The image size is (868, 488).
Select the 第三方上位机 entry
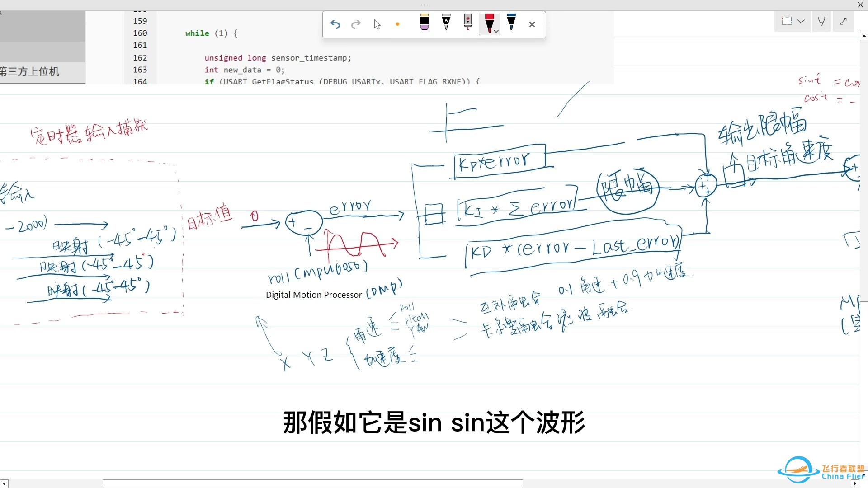(30, 72)
